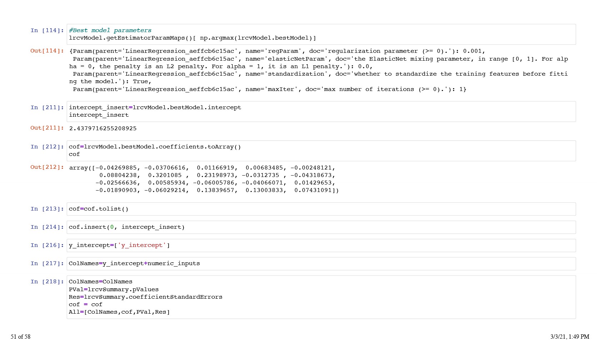
Task: Click the coefficient array output of Out[212]
Action: point(204,179)
